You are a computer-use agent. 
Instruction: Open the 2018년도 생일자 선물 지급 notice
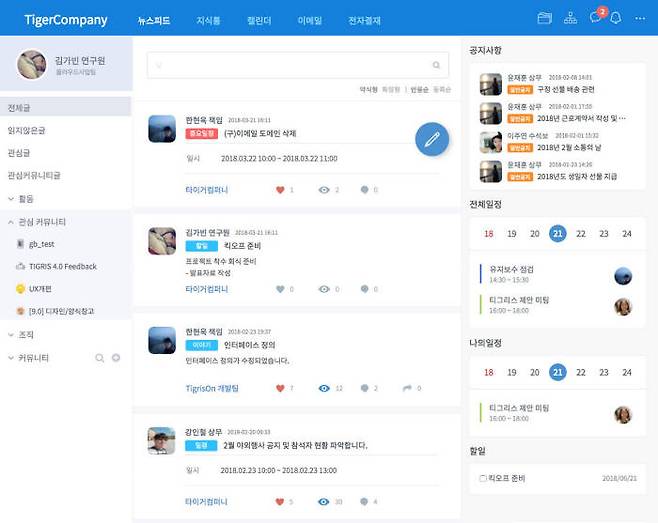coord(577,176)
